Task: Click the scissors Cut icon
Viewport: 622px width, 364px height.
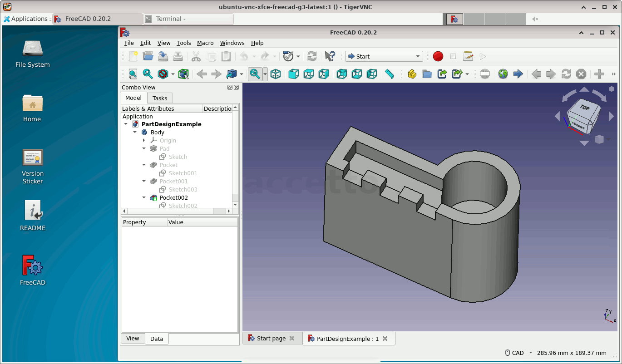Action: pos(196,56)
